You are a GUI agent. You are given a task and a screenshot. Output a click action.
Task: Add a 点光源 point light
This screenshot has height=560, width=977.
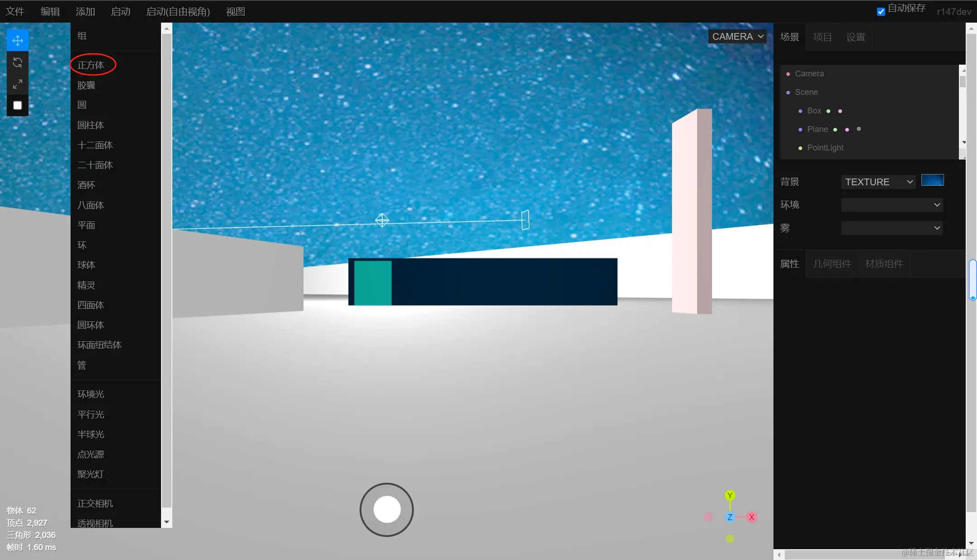[x=91, y=454]
